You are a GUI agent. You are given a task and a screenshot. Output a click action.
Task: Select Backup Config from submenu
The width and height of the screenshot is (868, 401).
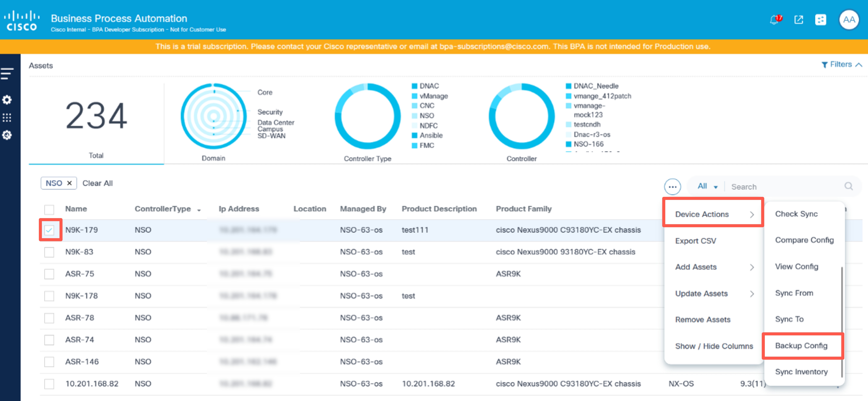(x=801, y=346)
